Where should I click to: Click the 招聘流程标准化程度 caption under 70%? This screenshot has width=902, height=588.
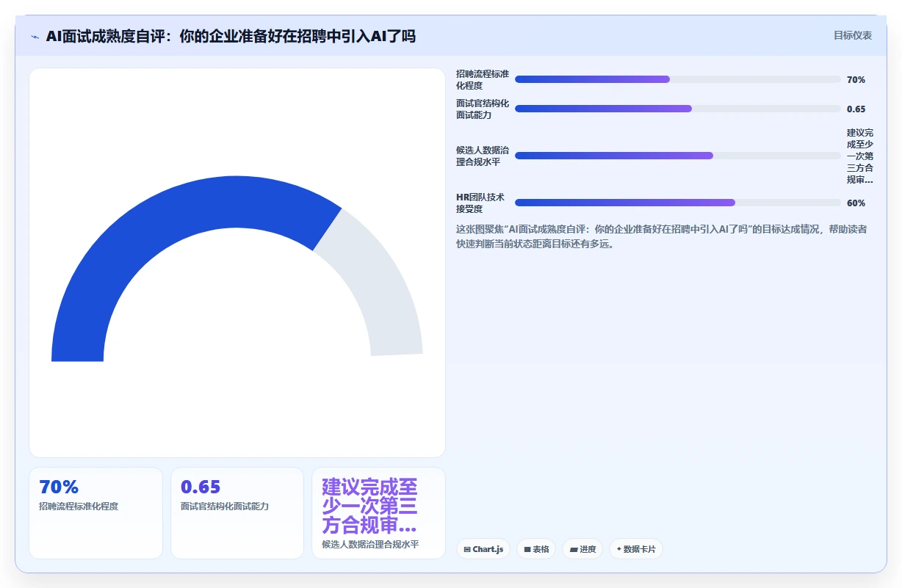click(79, 507)
